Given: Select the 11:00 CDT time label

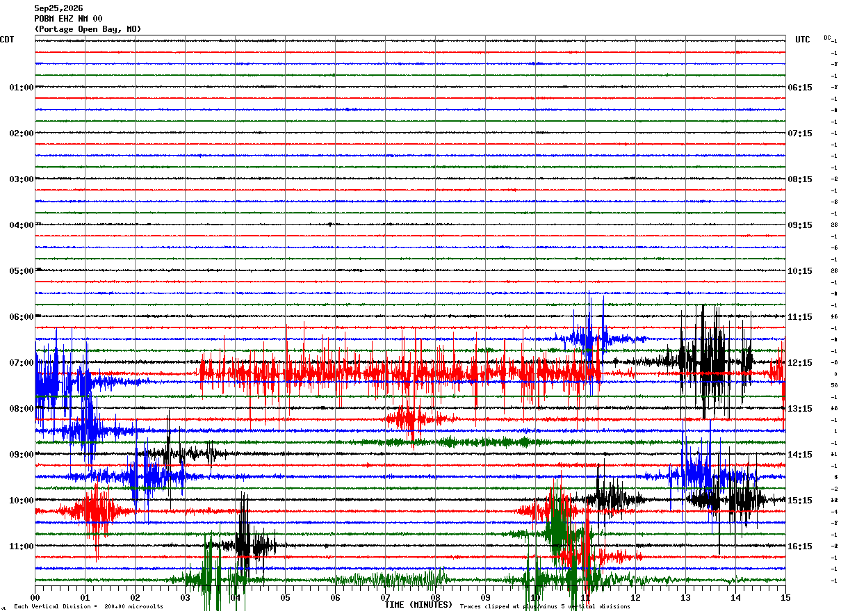Looking at the screenshot, I should pos(22,546).
